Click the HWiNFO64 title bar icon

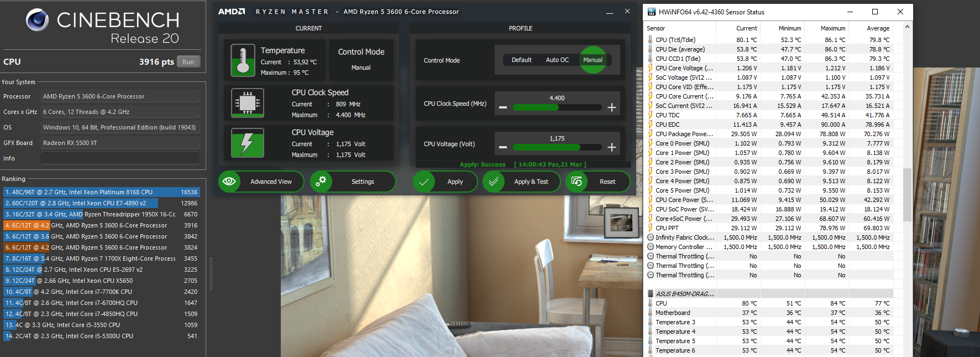pyautogui.click(x=651, y=12)
